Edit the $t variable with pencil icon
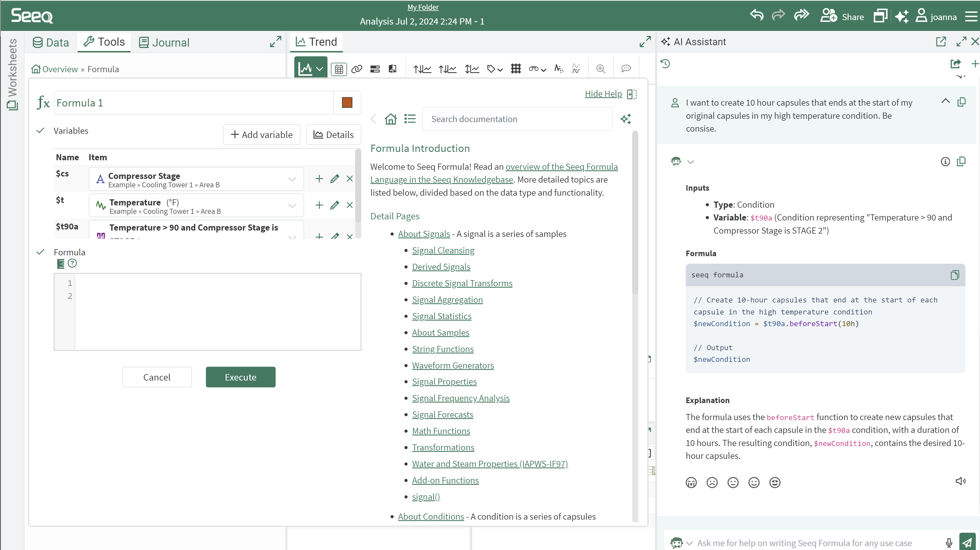The height and width of the screenshot is (550, 980). (335, 205)
